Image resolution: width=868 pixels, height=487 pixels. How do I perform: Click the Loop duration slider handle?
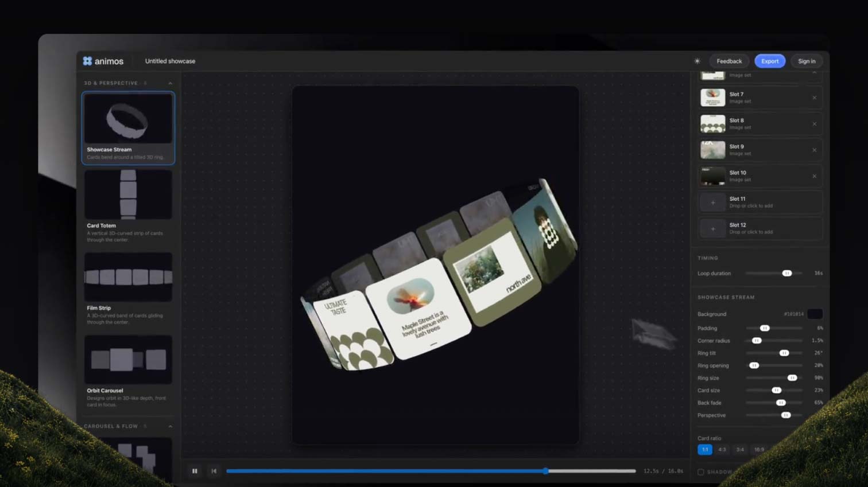tap(787, 273)
